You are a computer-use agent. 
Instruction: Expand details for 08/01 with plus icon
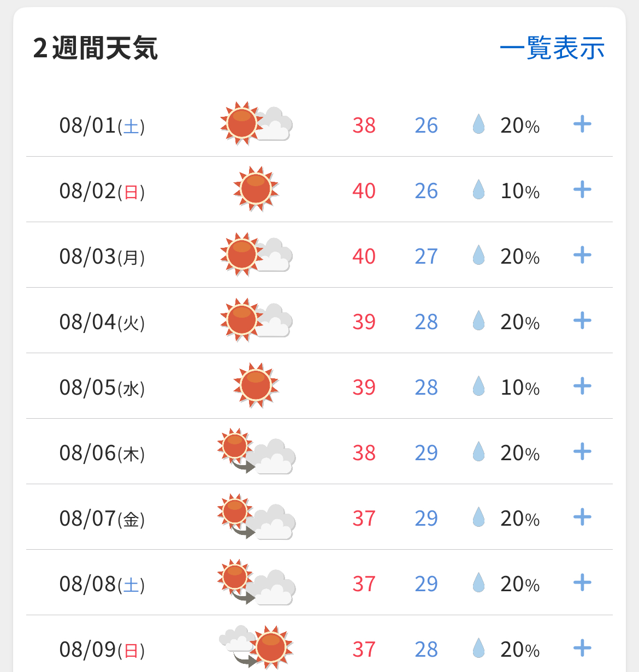(x=582, y=124)
